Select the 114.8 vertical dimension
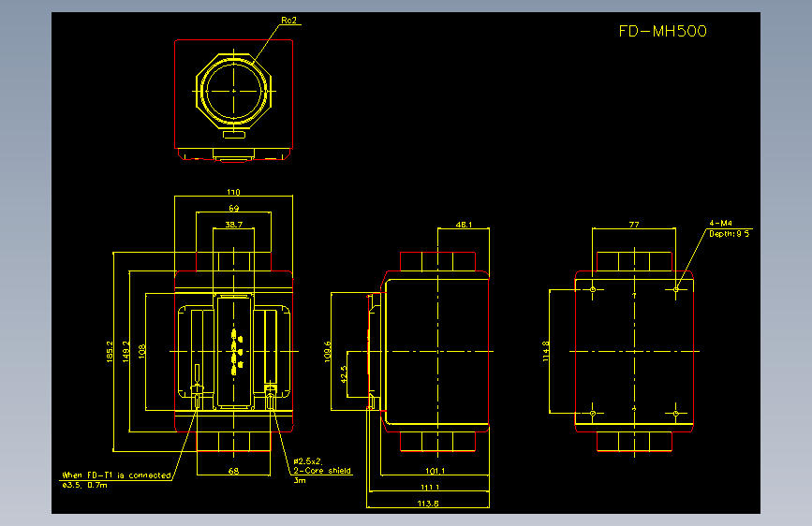The image size is (812, 526). click(545, 352)
